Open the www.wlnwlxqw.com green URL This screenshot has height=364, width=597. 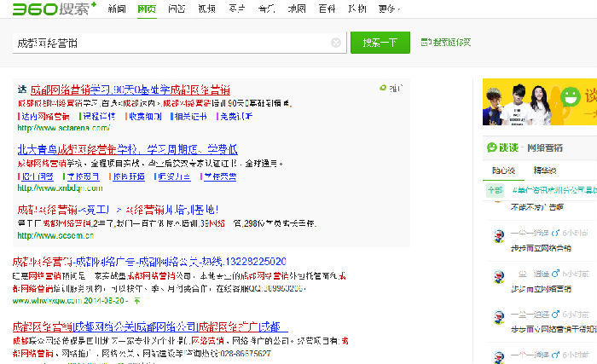point(47,301)
